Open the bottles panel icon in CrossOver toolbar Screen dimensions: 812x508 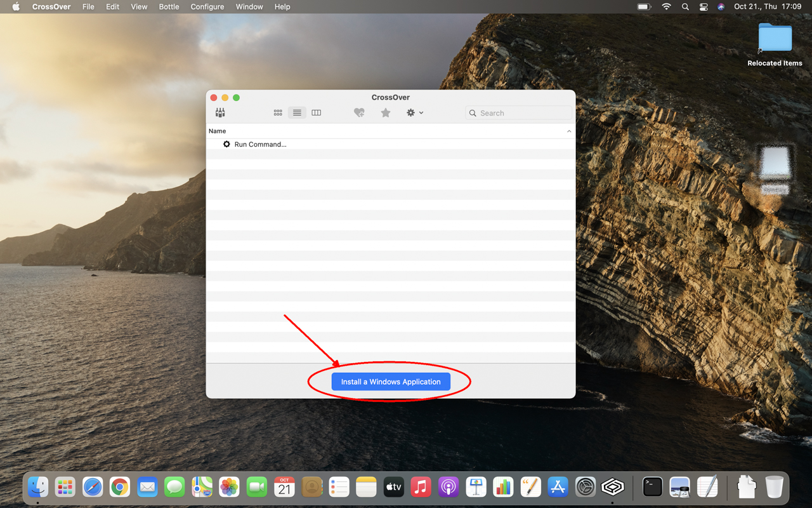tap(220, 112)
